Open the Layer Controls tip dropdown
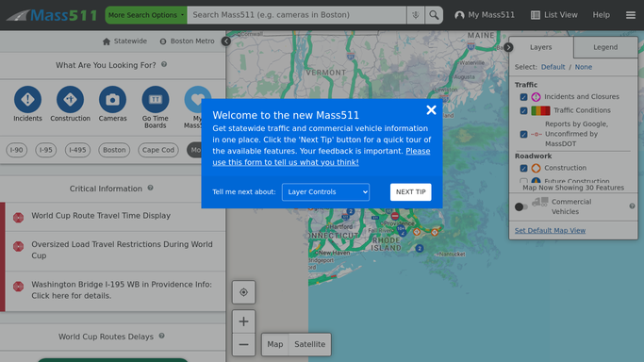 coord(325,192)
